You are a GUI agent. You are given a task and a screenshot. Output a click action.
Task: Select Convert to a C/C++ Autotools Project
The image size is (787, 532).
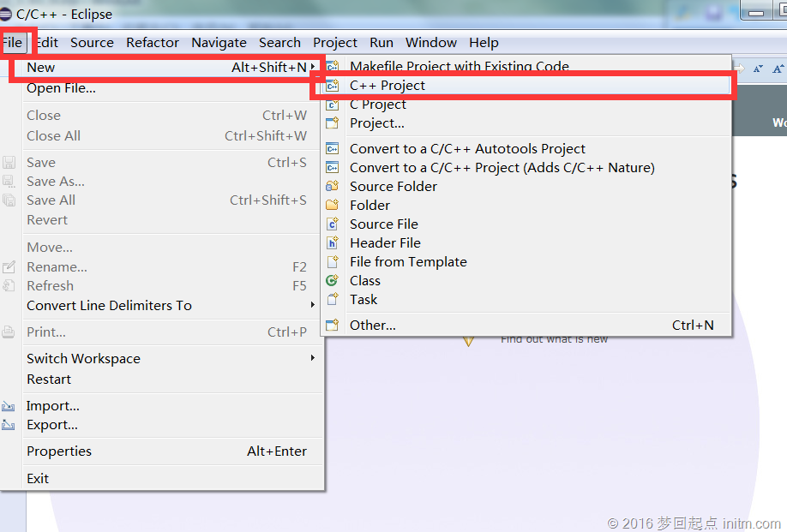(x=526, y=149)
